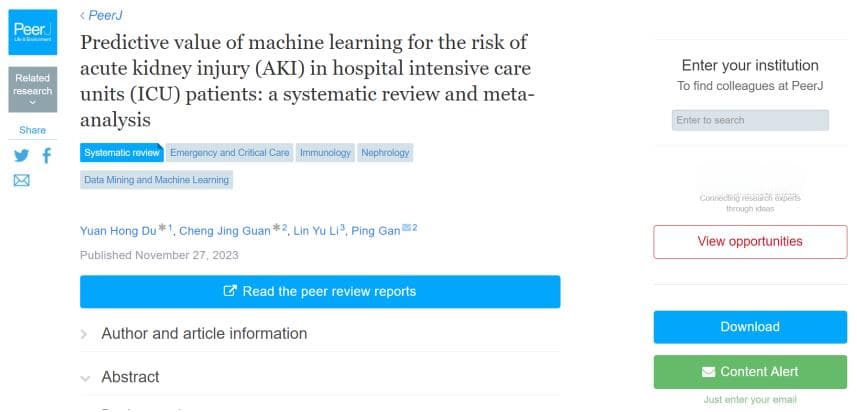Click external link icon in peer review button
Image resolution: width=857 pixels, height=412 pixels.
click(x=230, y=291)
